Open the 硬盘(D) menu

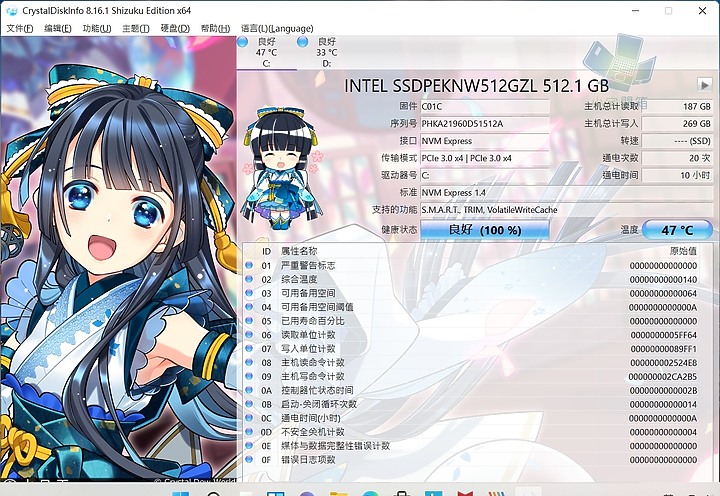click(175, 28)
